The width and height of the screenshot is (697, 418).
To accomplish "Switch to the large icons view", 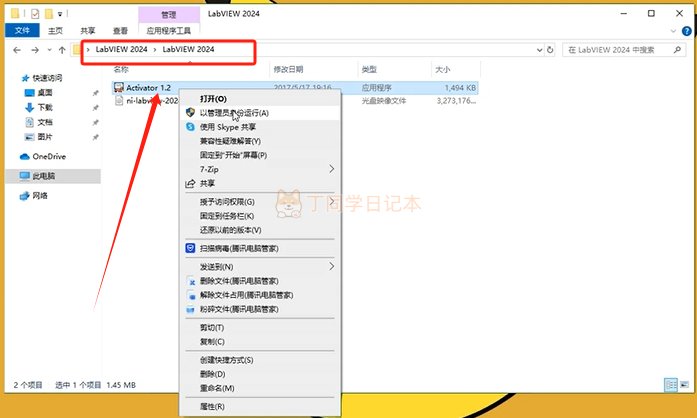I will coord(685,385).
